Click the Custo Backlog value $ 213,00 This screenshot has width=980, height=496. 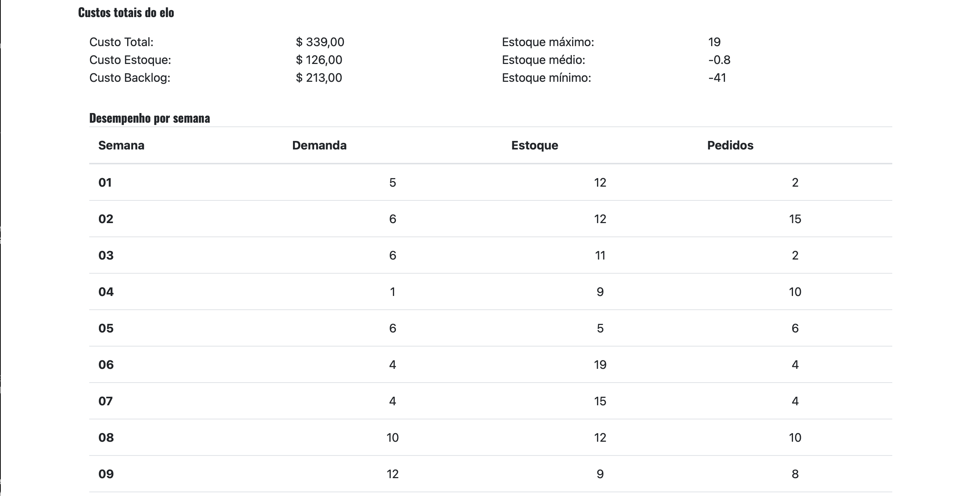point(319,78)
